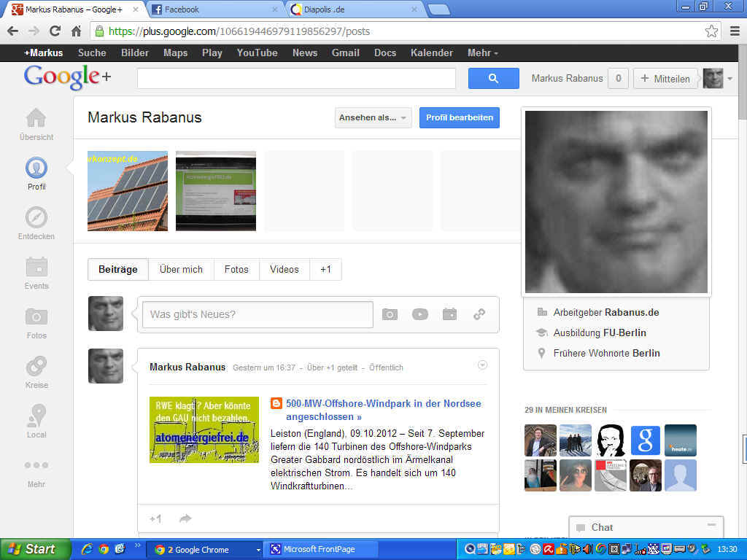Screen dimensions: 747x560
Task: Click the Profil bearbeiten button
Action: pyautogui.click(x=460, y=117)
